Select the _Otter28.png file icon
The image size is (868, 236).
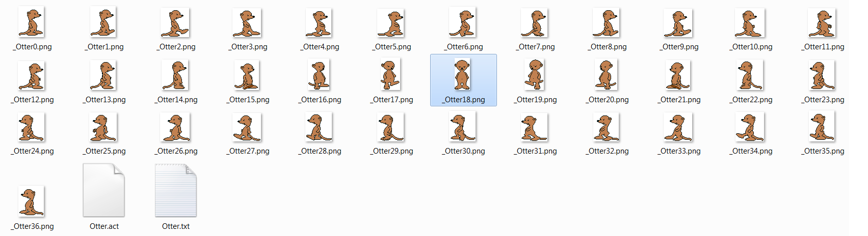[319, 127]
